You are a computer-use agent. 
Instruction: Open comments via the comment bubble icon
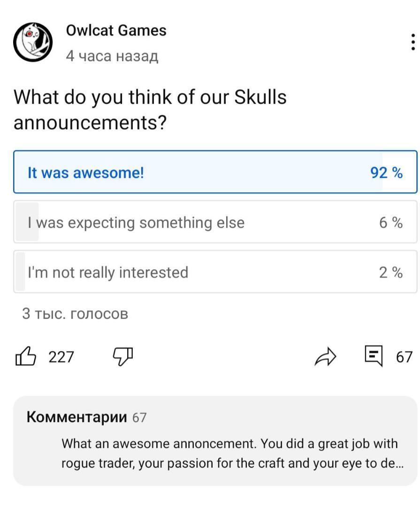374,356
